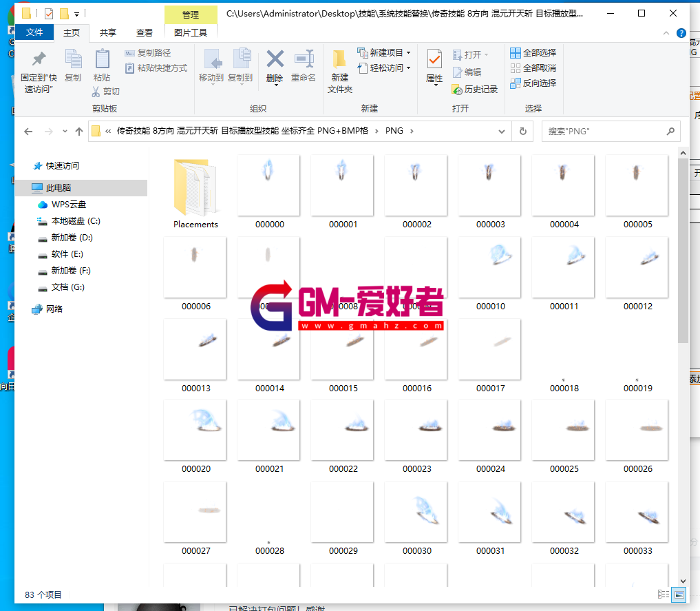The width and height of the screenshot is (700, 611).
Task: Open 新加卷 (F:) drive
Action: point(70,271)
